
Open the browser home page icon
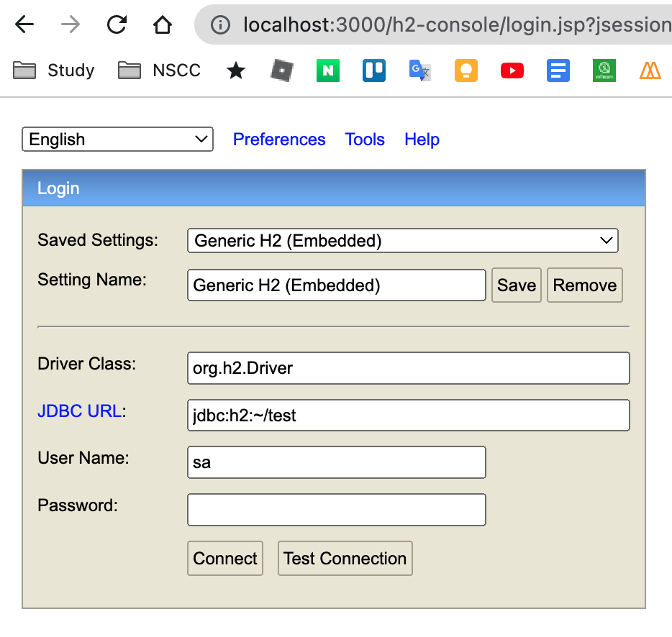click(x=163, y=24)
